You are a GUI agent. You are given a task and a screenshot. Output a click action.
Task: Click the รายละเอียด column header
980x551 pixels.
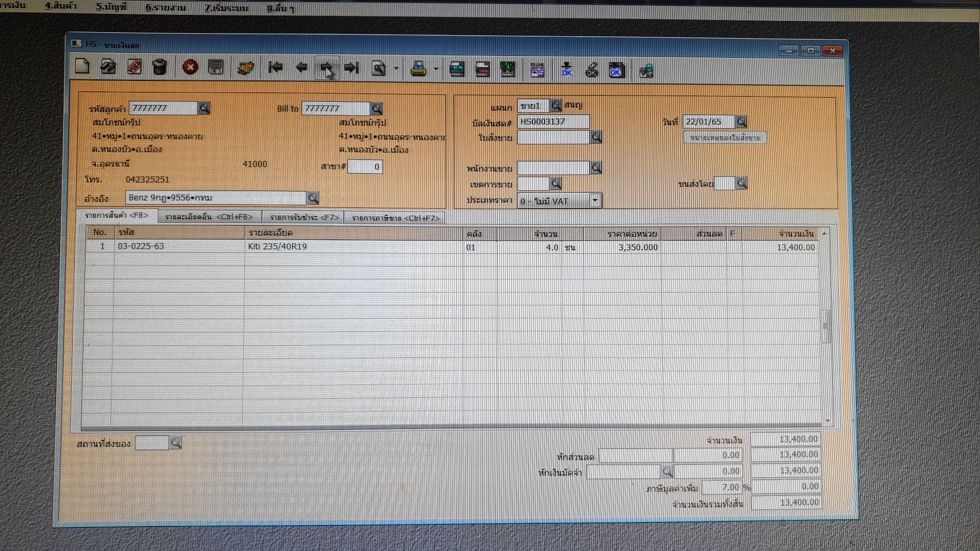(x=354, y=233)
